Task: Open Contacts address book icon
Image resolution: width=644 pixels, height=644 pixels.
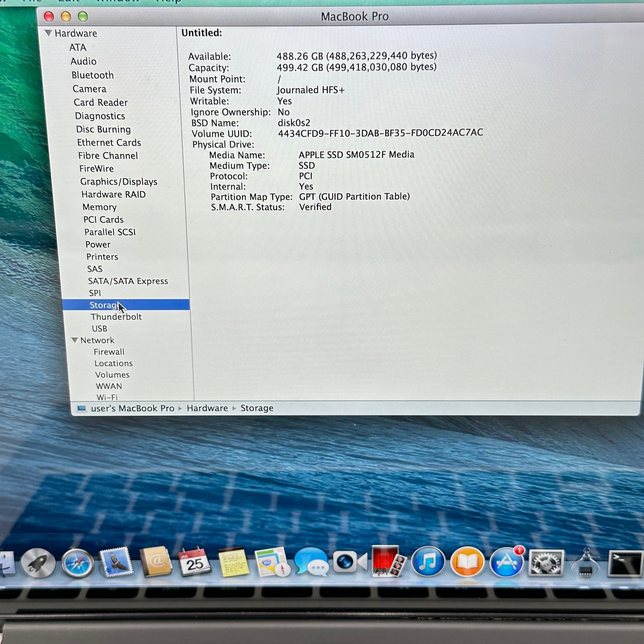Action: 155,561
